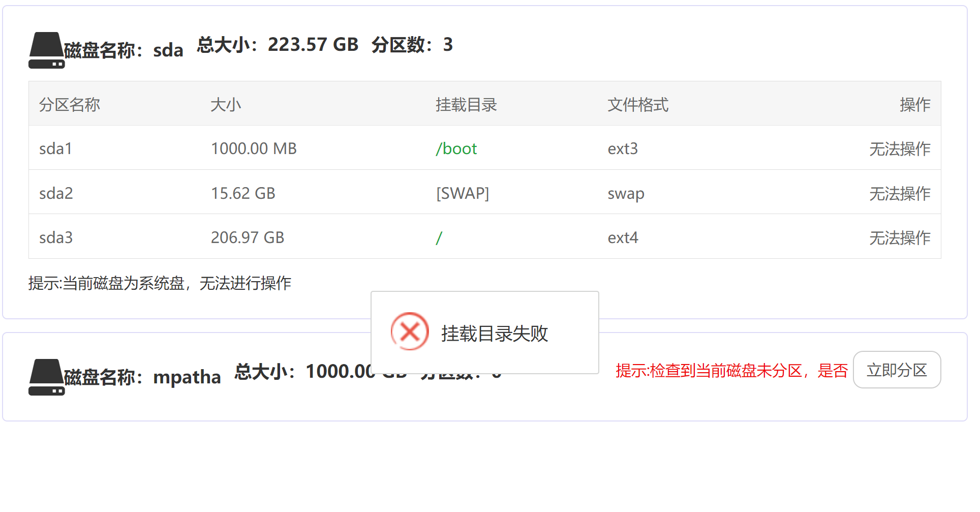Viewport: 980px width, 512px height.
Task: Click the 分区名称 column header
Action: click(x=69, y=105)
